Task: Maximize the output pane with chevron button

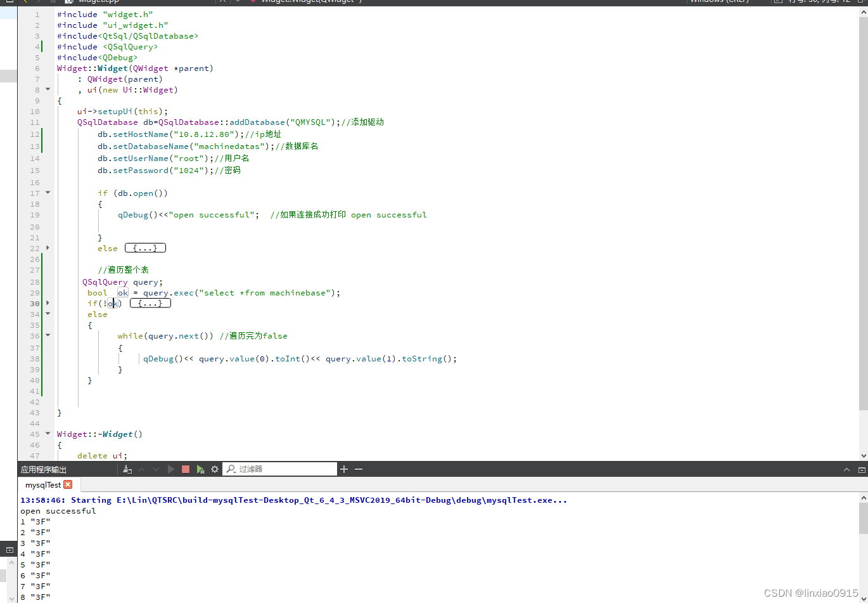Action: tap(847, 469)
